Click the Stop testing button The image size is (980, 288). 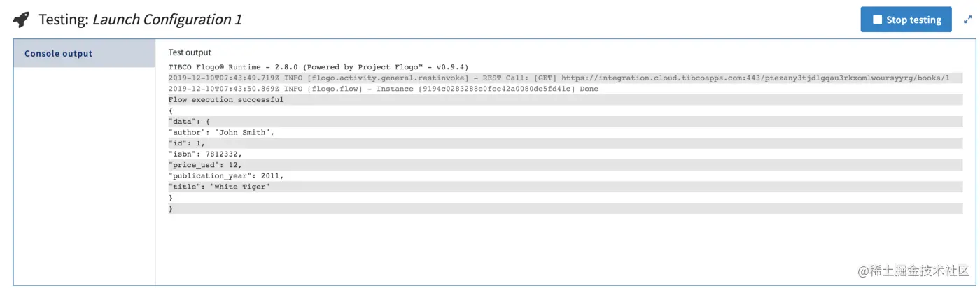[906, 20]
